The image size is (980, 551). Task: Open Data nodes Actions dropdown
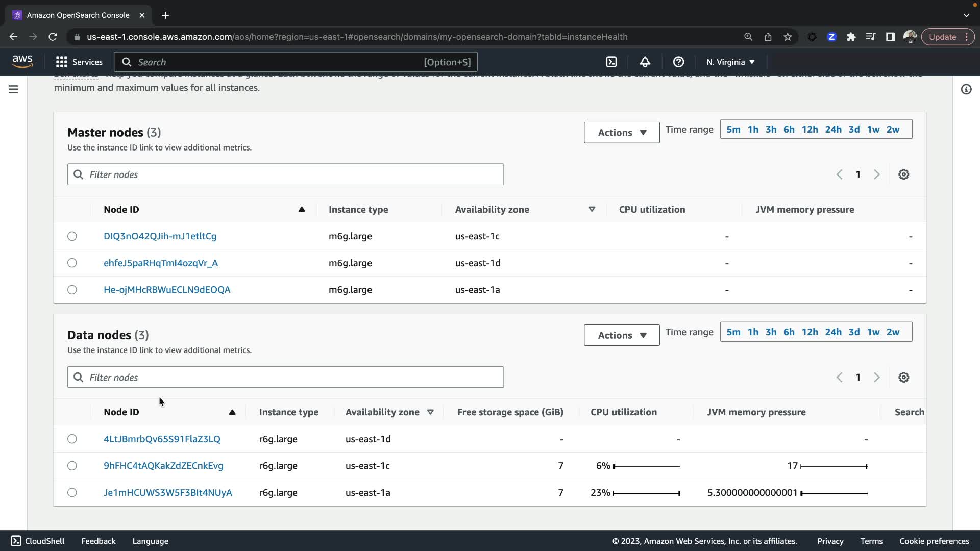point(621,335)
